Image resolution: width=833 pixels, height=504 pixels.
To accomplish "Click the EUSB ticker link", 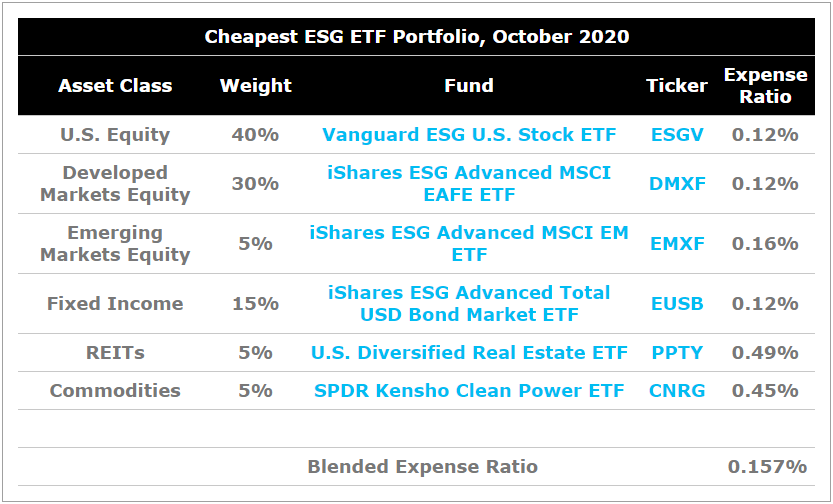I will 677,304.
